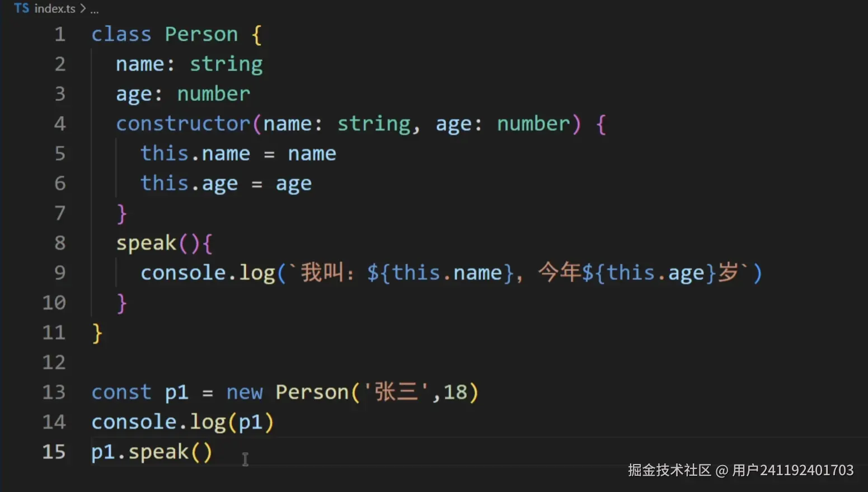
Task: Click line number 15 in gutter
Action: (54, 452)
